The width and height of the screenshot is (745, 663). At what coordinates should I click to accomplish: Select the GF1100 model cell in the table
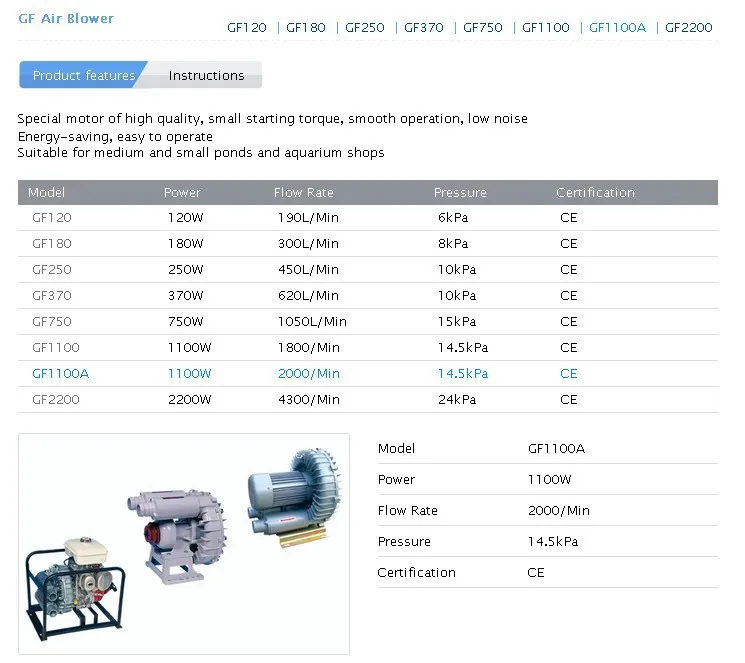click(56, 347)
